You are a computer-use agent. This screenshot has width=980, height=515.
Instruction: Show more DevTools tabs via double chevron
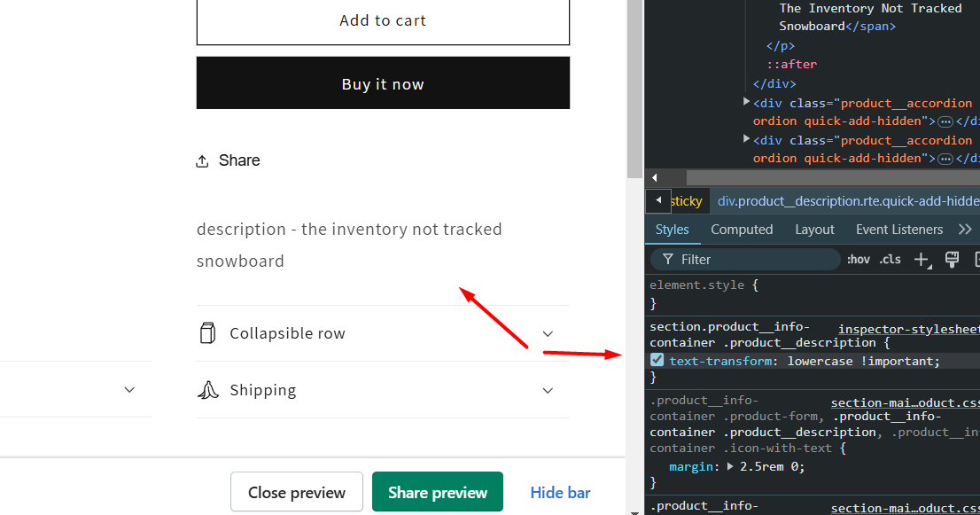965,230
